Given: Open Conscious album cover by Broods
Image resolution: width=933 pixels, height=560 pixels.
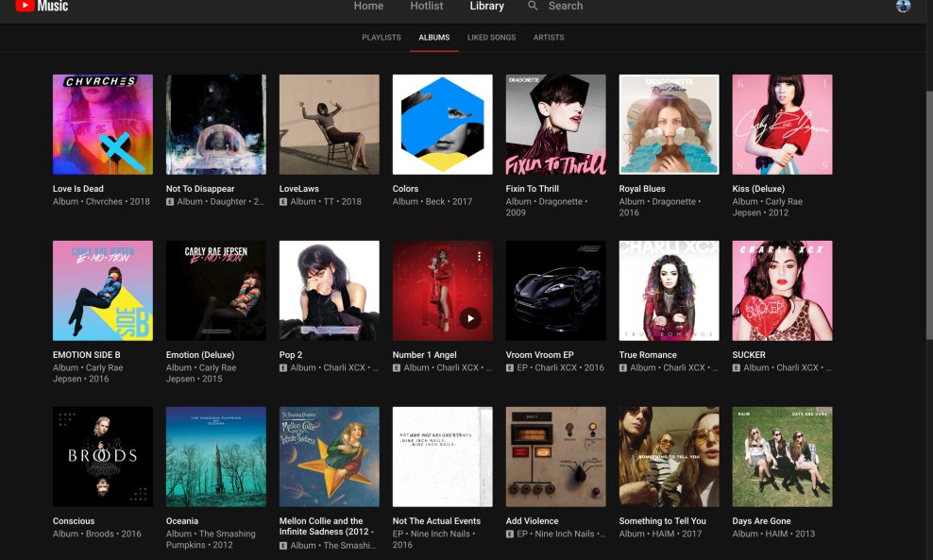Looking at the screenshot, I should tap(102, 456).
